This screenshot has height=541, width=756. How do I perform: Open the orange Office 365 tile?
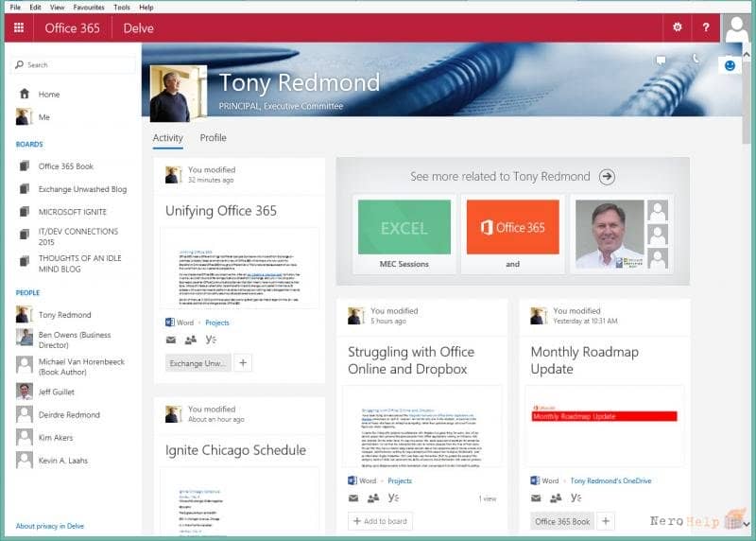click(512, 234)
